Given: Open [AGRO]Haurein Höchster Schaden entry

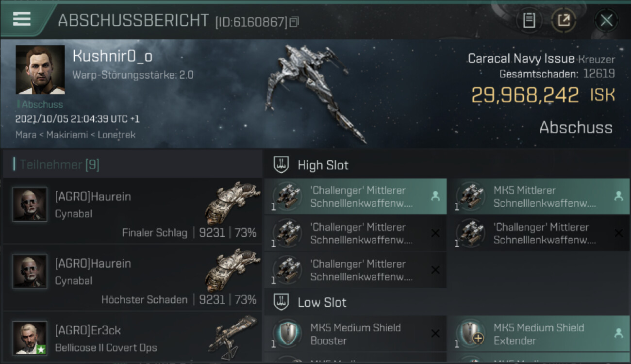Looking at the screenshot, I should click(x=133, y=278).
